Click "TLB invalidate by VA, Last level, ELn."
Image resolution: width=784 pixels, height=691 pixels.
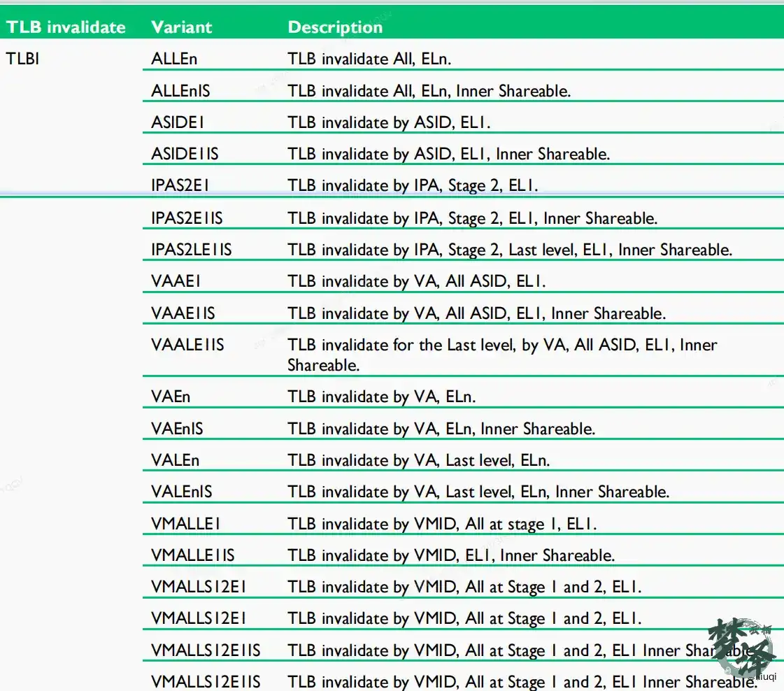coord(418,460)
